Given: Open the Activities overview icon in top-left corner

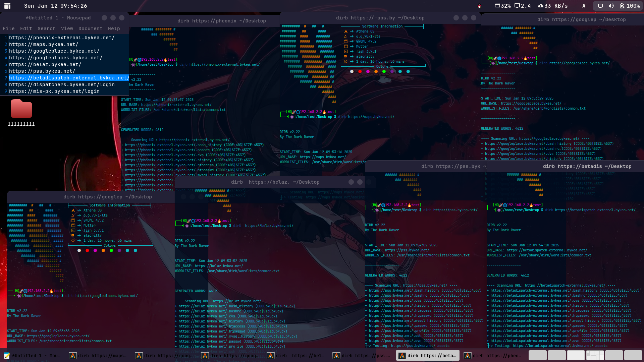Looking at the screenshot, I should 7,6.
